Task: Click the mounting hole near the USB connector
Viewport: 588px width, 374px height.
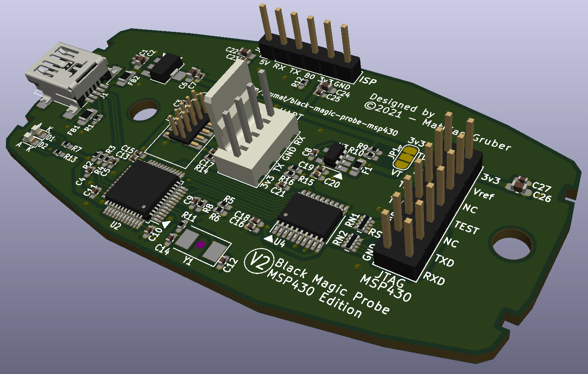Action: click(143, 110)
